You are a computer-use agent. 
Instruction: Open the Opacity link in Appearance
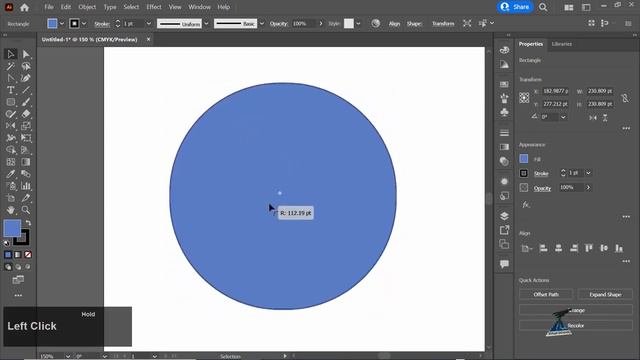point(542,188)
